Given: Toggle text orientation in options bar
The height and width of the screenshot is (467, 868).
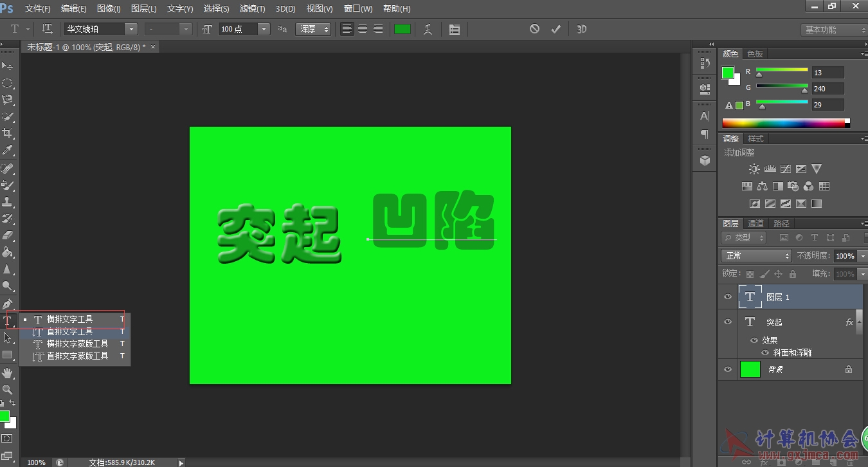Looking at the screenshot, I should (x=47, y=29).
